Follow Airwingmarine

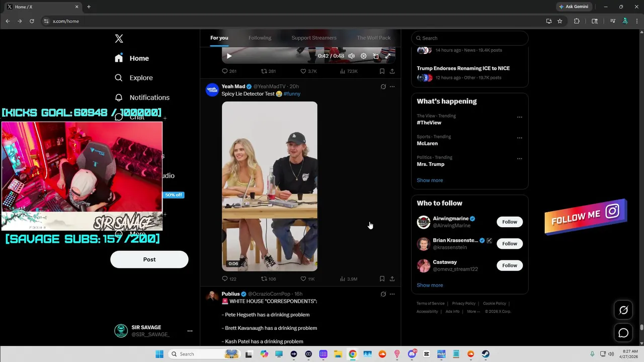pyautogui.click(x=510, y=222)
